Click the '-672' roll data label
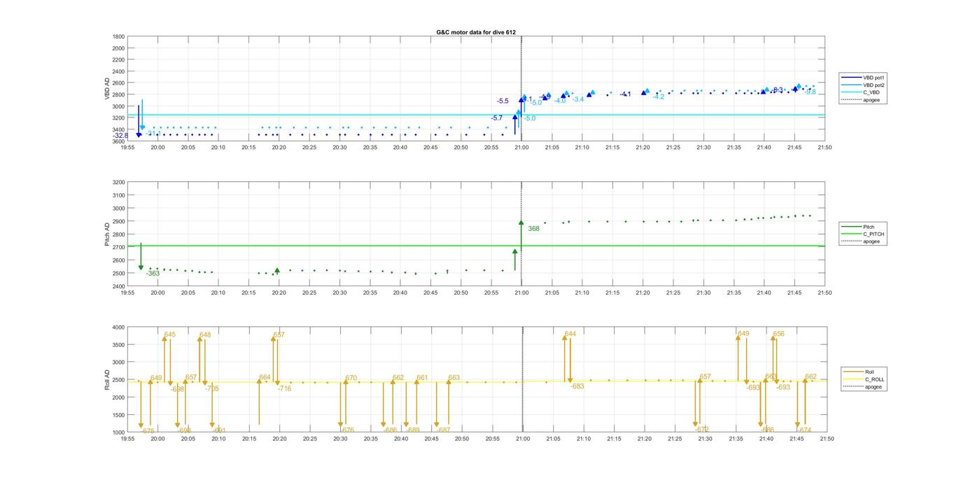Screen dimensions: 980x485 click(x=702, y=430)
